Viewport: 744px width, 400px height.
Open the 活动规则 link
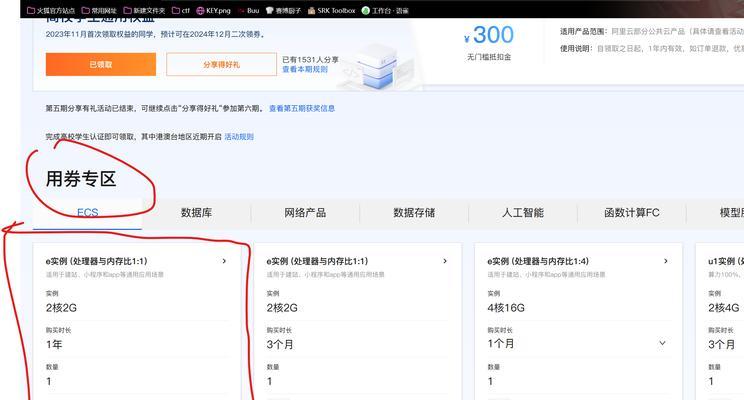tap(239, 137)
